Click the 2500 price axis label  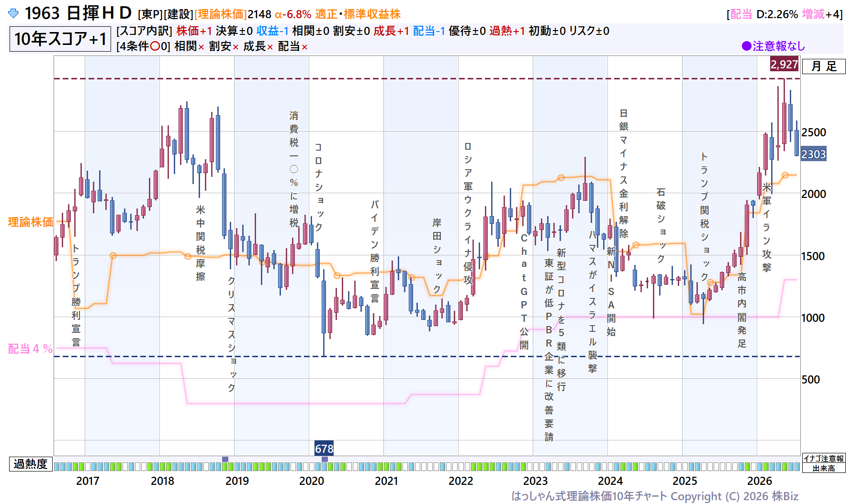click(814, 132)
